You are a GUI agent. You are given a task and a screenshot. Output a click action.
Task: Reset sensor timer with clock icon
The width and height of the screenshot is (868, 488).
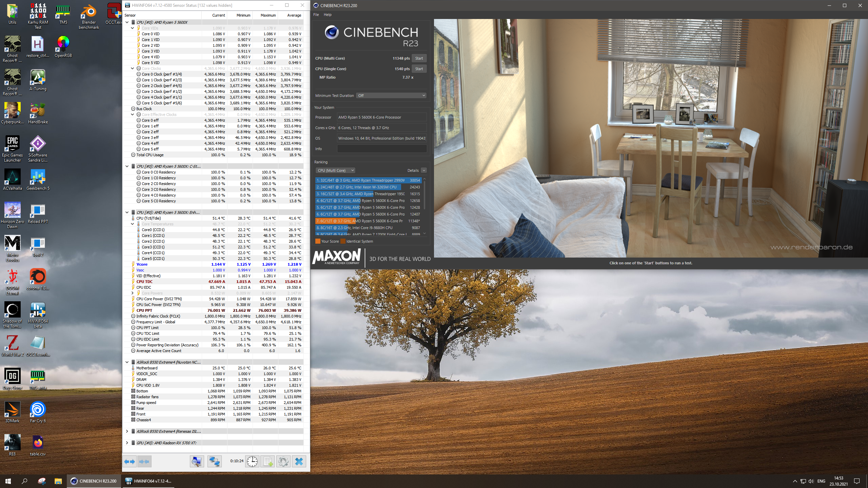pos(252,462)
